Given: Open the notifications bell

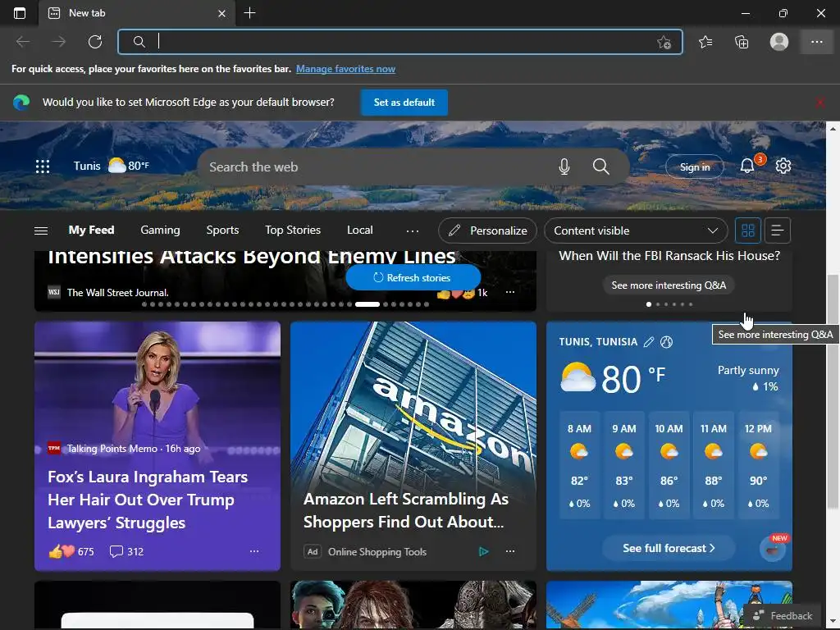Looking at the screenshot, I should point(747,166).
